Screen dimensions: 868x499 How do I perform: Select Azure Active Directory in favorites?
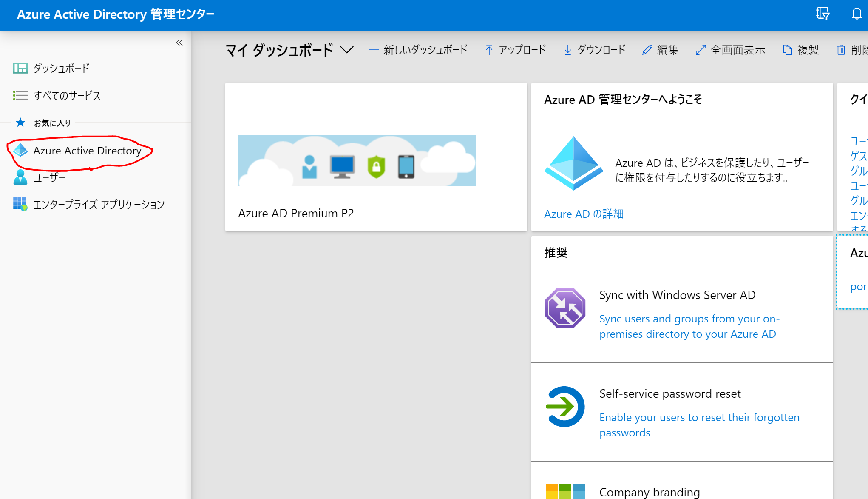87,151
